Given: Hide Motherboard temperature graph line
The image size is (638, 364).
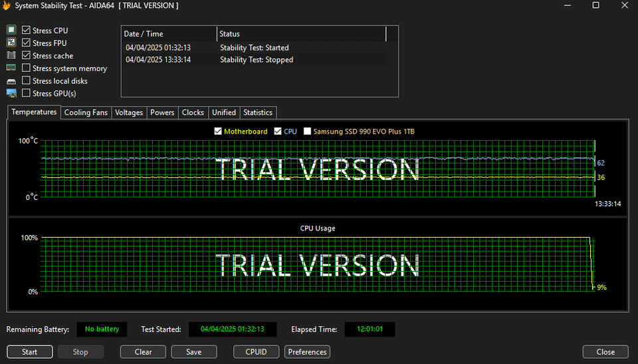Looking at the screenshot, I should point(218,132).
